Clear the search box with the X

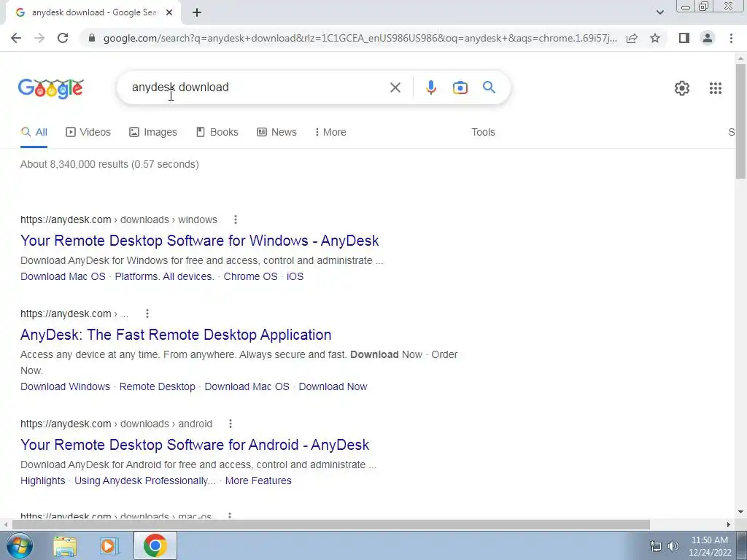point(395,87)
